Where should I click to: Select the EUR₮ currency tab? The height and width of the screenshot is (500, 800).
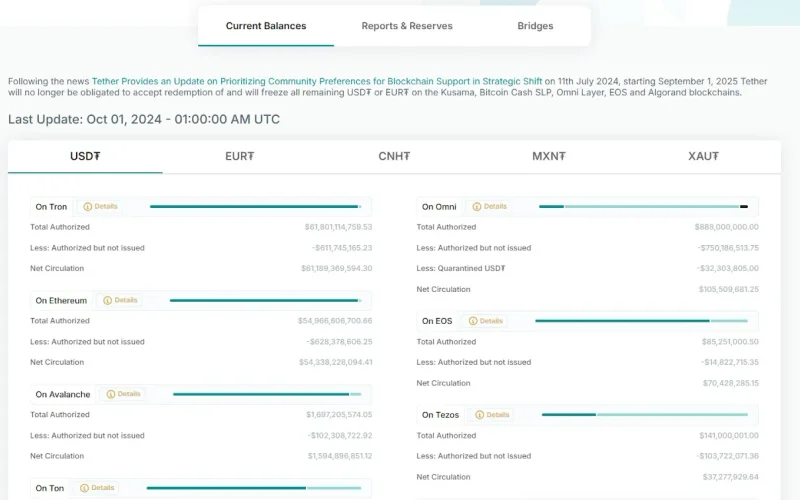pyautogui.click(x=239, y=156)
